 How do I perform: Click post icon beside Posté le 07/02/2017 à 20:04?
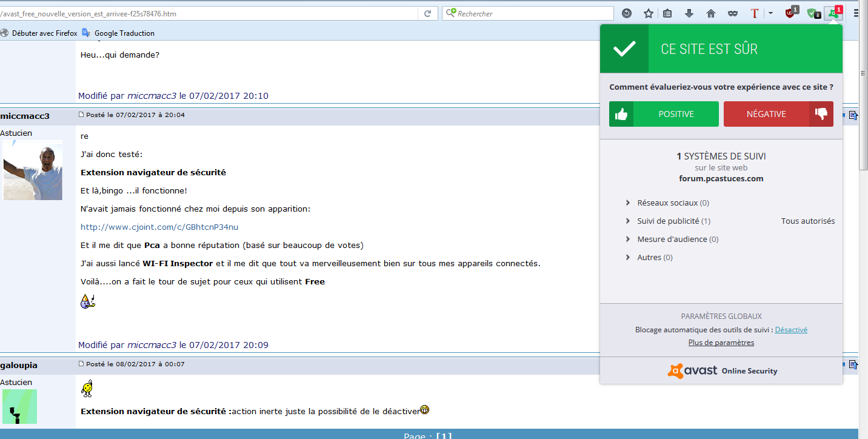81,115
